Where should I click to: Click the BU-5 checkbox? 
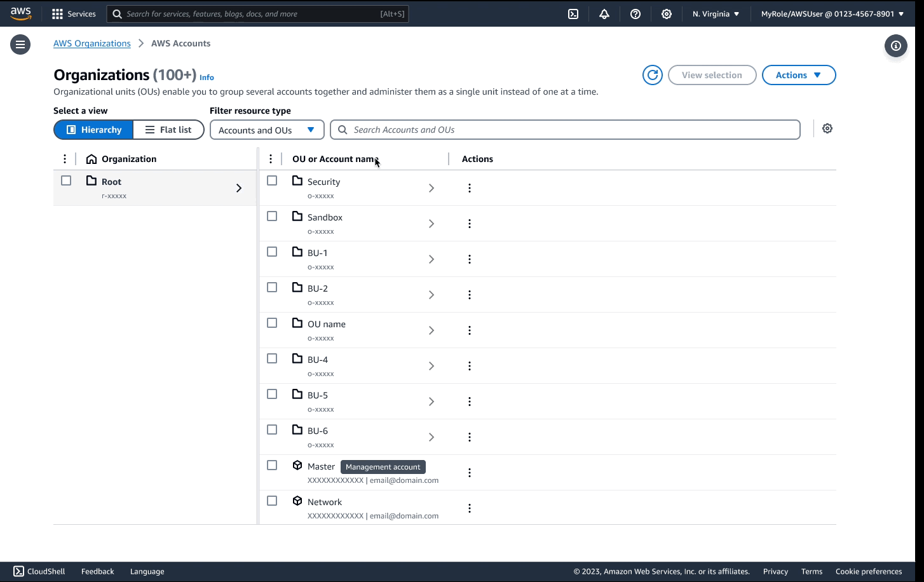tap(272, 394)
